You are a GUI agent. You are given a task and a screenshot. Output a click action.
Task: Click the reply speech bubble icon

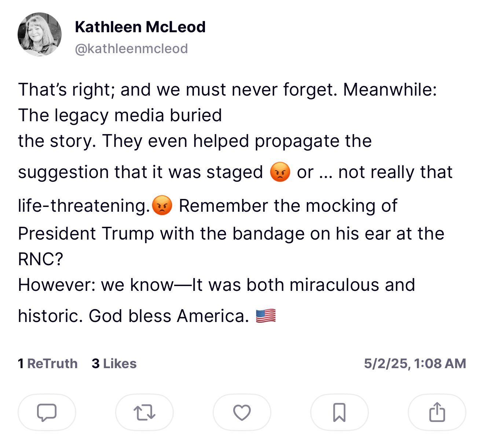[47, 412]
